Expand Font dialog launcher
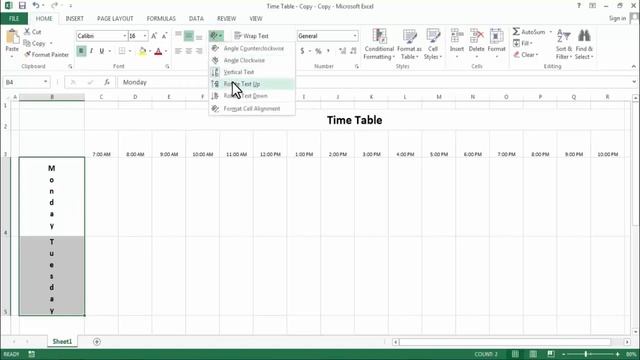 pos(167,66)
